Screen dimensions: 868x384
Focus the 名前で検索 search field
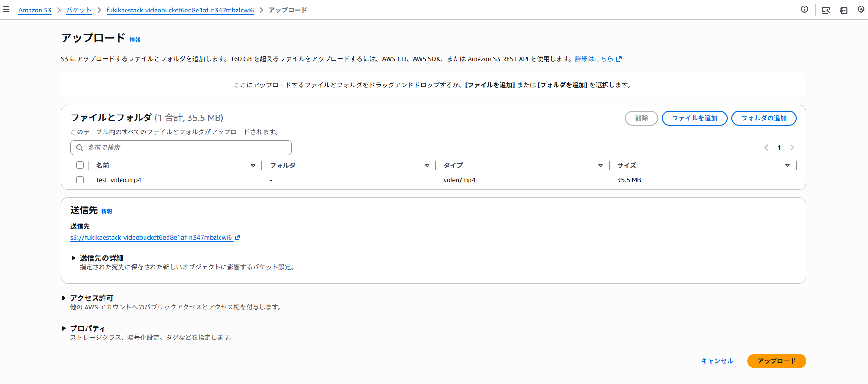coord(181,148)
